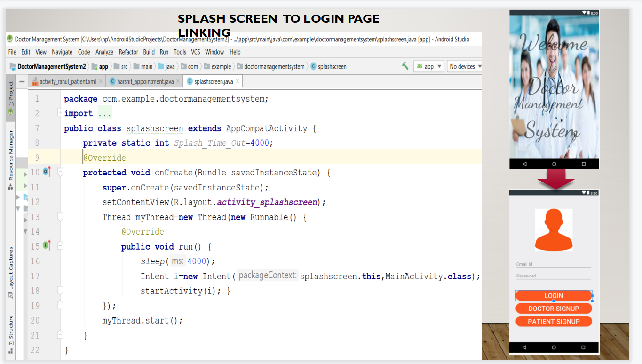Click the Make Project hammer icon
This screenshot has width=642, height=364.
(405, 66)
